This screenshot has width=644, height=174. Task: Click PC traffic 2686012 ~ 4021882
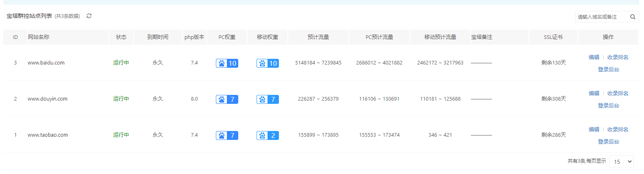(379, 63)
